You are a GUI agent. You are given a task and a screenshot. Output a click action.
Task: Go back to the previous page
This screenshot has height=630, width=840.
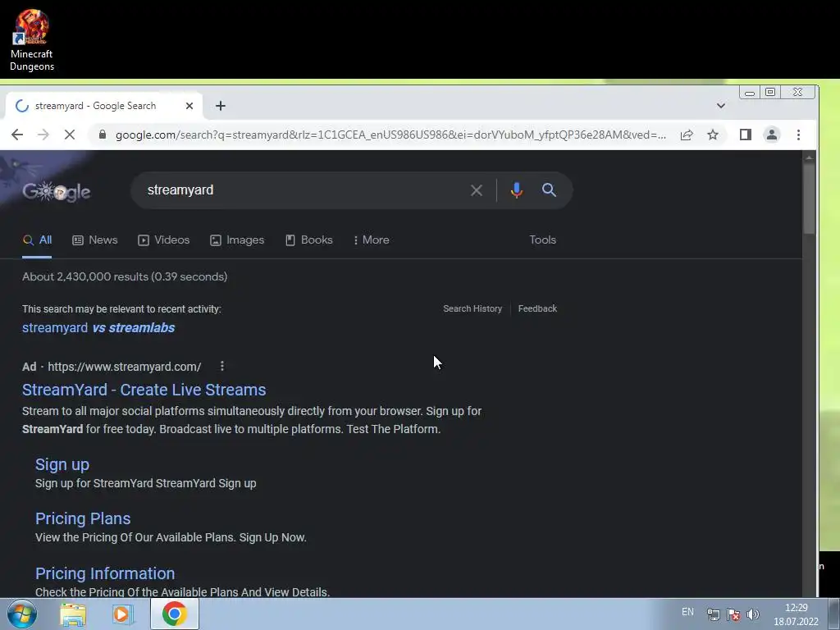tap(17, 135)
